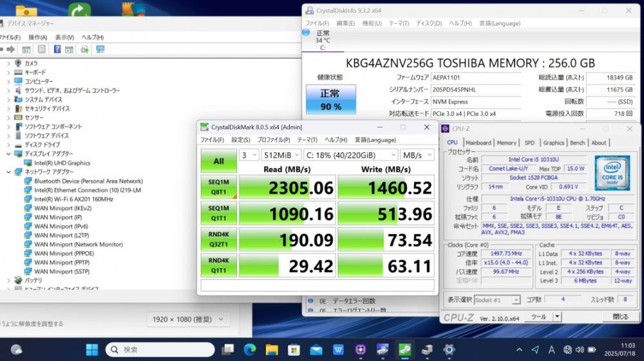The image size is (644, 361).
Task: Collapse the ネットワーク アダプター node
Action: pos(8,172)
